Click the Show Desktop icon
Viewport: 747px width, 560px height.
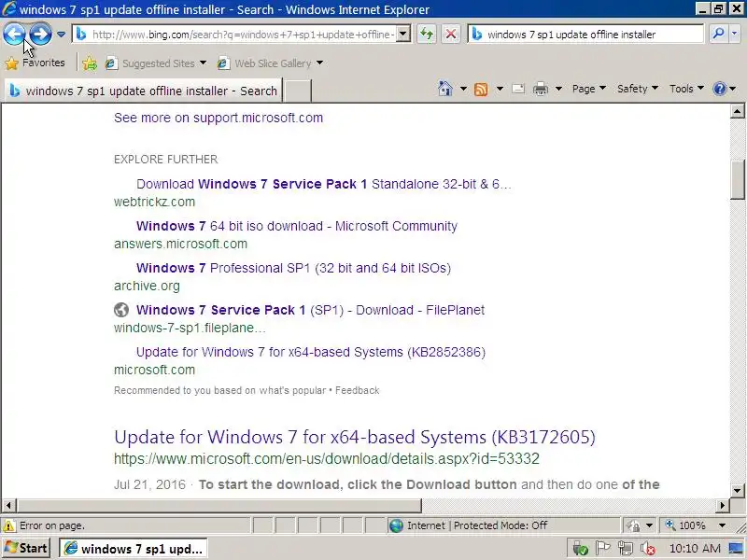coord(736,549)
